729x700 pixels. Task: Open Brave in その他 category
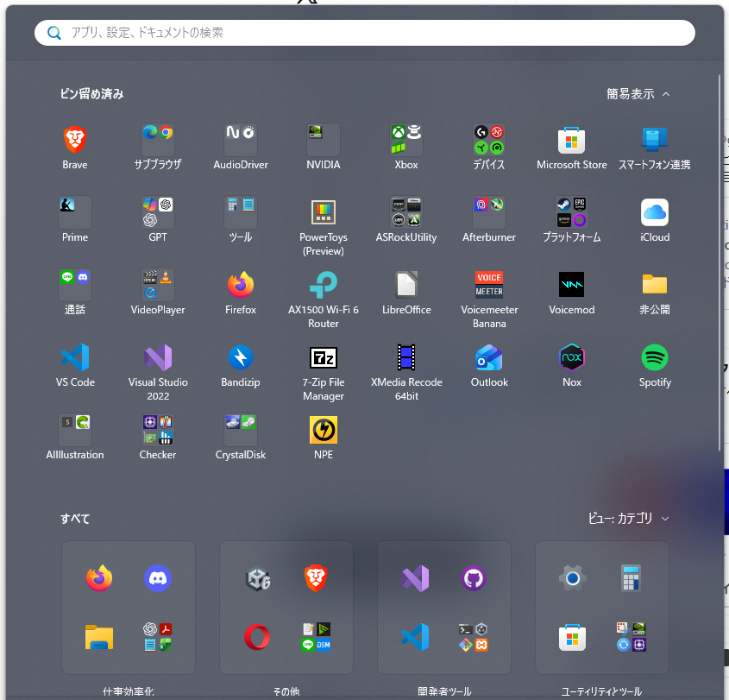click(x=316, y=578)
